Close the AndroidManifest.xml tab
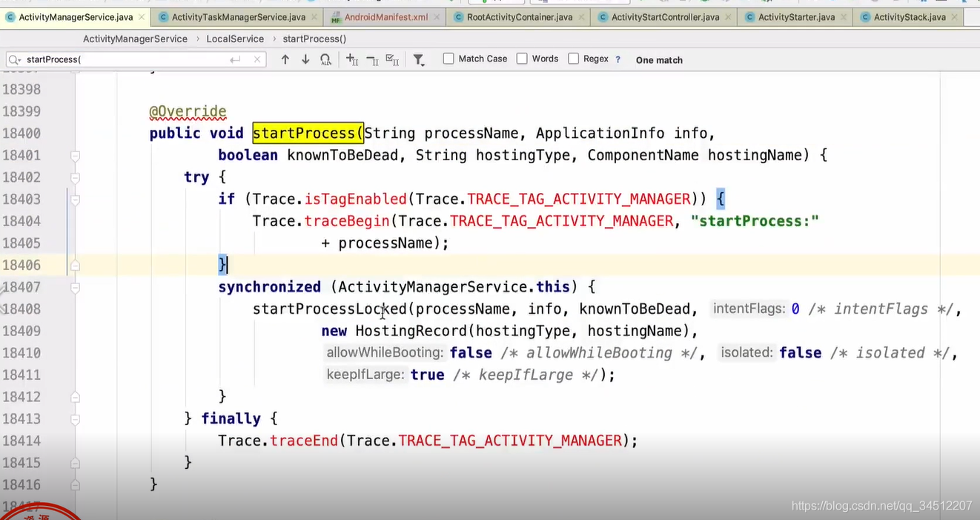The width and height of the screenshot is (980, 520). 437,17
